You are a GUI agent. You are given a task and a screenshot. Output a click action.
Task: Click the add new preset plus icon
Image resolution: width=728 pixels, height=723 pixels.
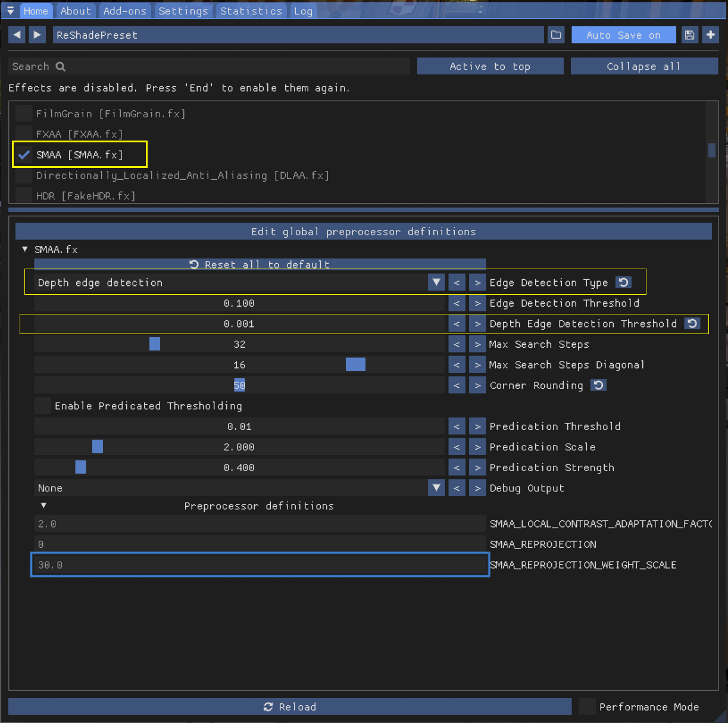pyautogui.click(x=710, y=35)
